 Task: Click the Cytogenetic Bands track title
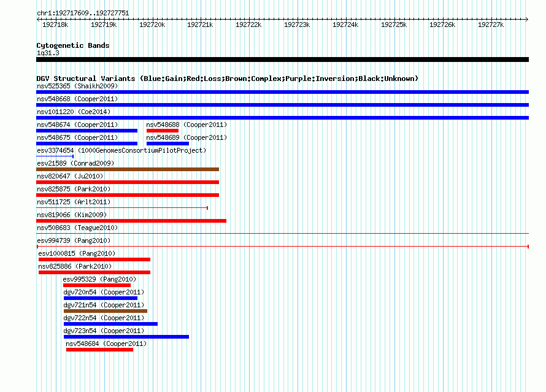73,45
